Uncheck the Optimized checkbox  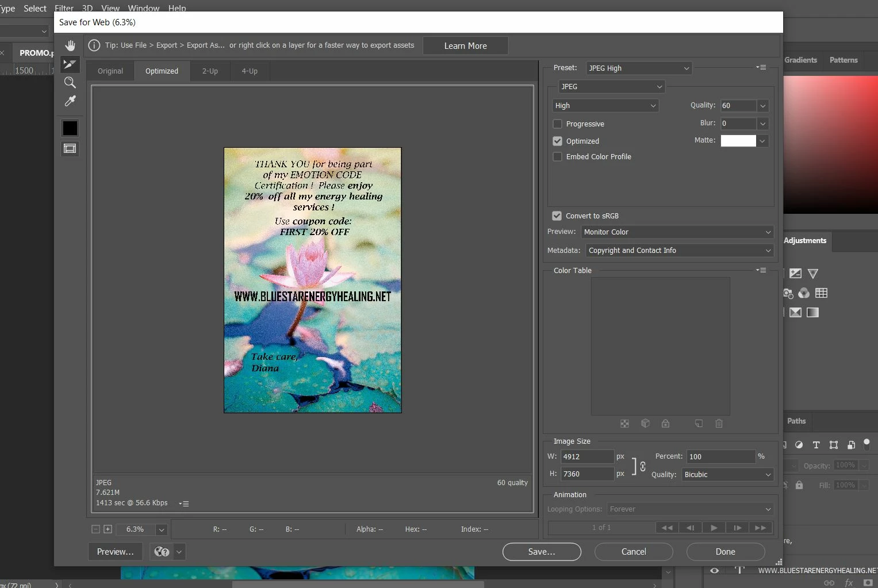(x=557, y=141)
